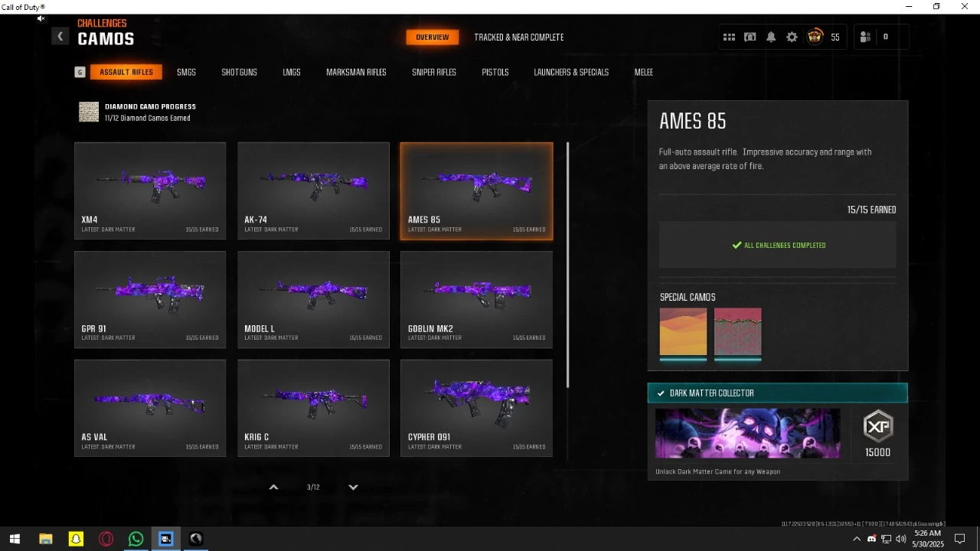This screenshot has height=551, width=980.
Task: Open the notifications bell
Action: point(771,37)
